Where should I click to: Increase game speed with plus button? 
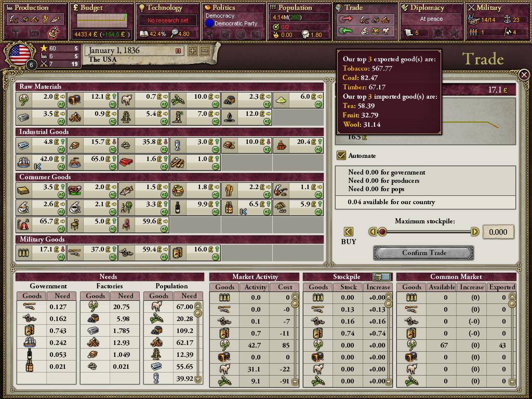coord(193,51)
